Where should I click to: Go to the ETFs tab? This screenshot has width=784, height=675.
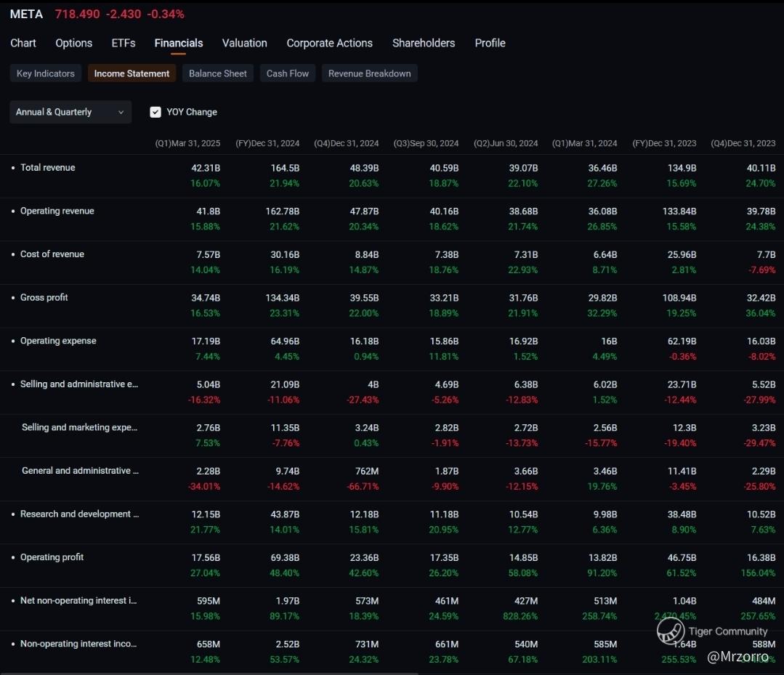(x=124, y=43)
